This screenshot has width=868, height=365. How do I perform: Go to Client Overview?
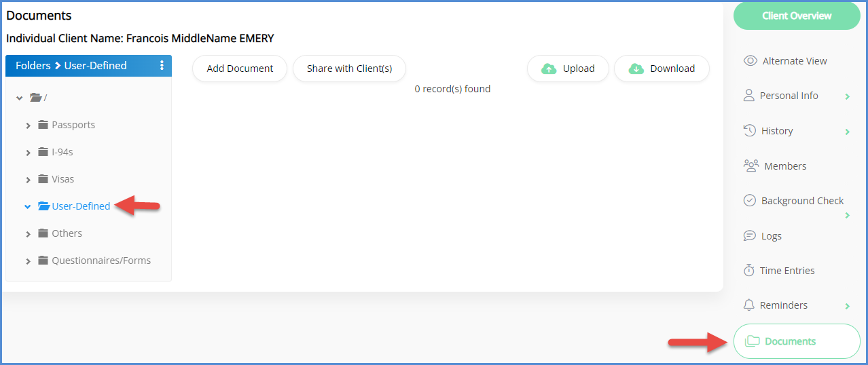(x=797, y=16)
